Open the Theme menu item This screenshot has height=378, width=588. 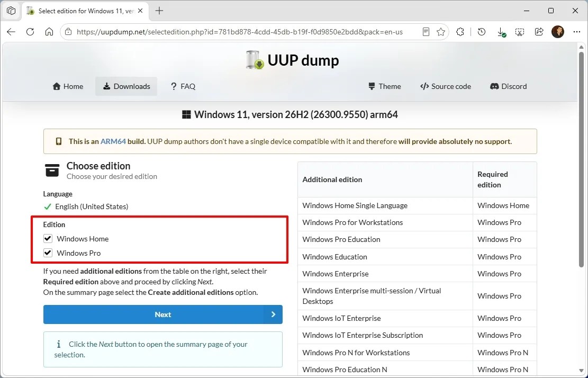coord(384,86)
